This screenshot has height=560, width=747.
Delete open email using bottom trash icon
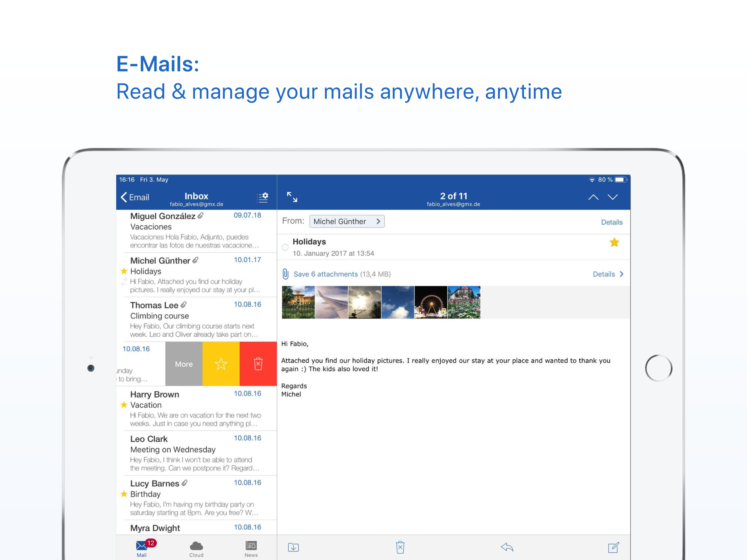pos(400,547)
